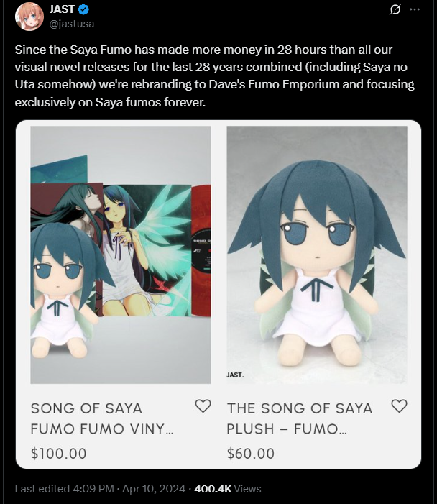437x504 pixels.
Task: Open 'Song of Saya Fumo Fumo Viny…' title
Action: 102,418
